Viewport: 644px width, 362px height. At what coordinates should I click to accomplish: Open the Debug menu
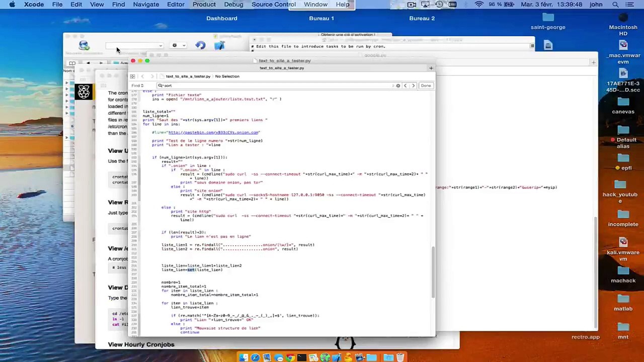pos(233,5)
